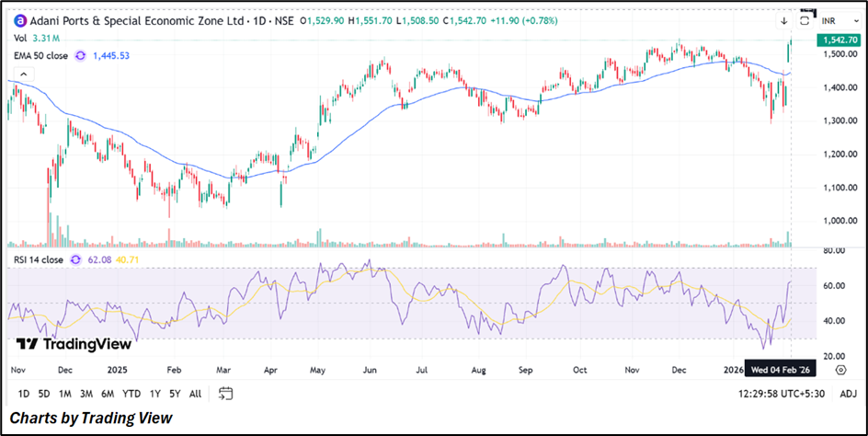
Task: Open the RSI 14 close indicator legend
Action: 40,260
